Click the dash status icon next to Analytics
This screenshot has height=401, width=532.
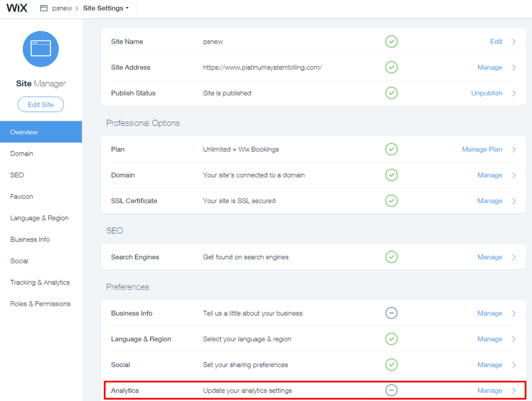[x=391, y=390]
